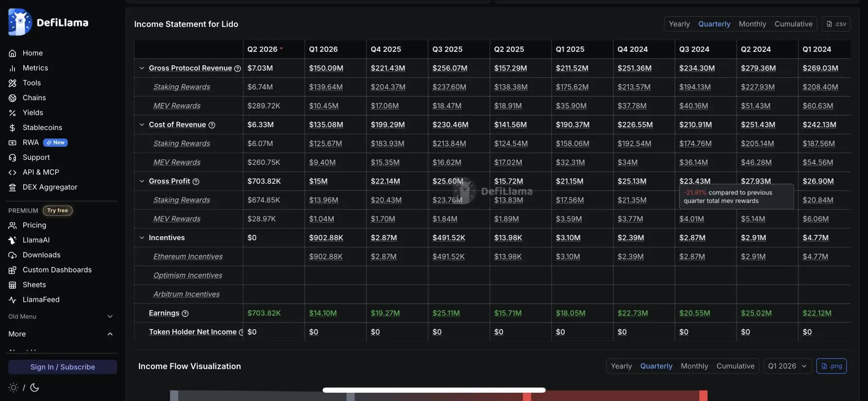Click the New badge next to RWA
The image size is (868, 401).
point(55,143)
